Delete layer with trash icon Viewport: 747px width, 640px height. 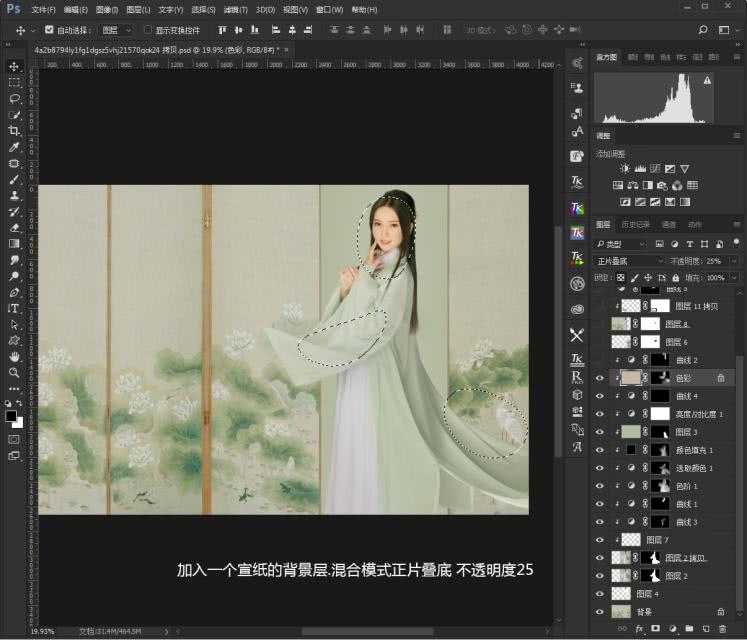pyautogui.click(x=721, y=628)
